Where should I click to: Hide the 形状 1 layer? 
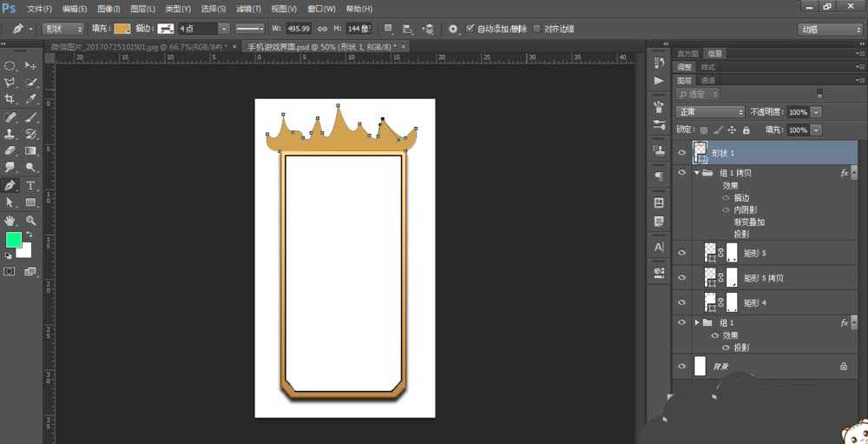point(681,153)
